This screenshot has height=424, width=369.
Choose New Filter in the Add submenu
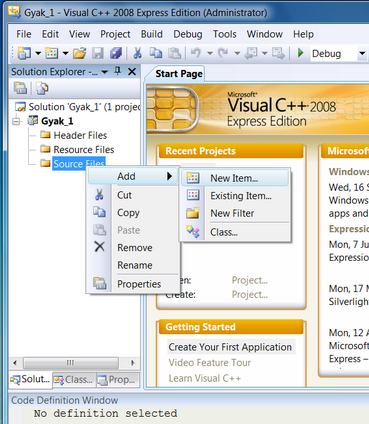coord(235,213)
